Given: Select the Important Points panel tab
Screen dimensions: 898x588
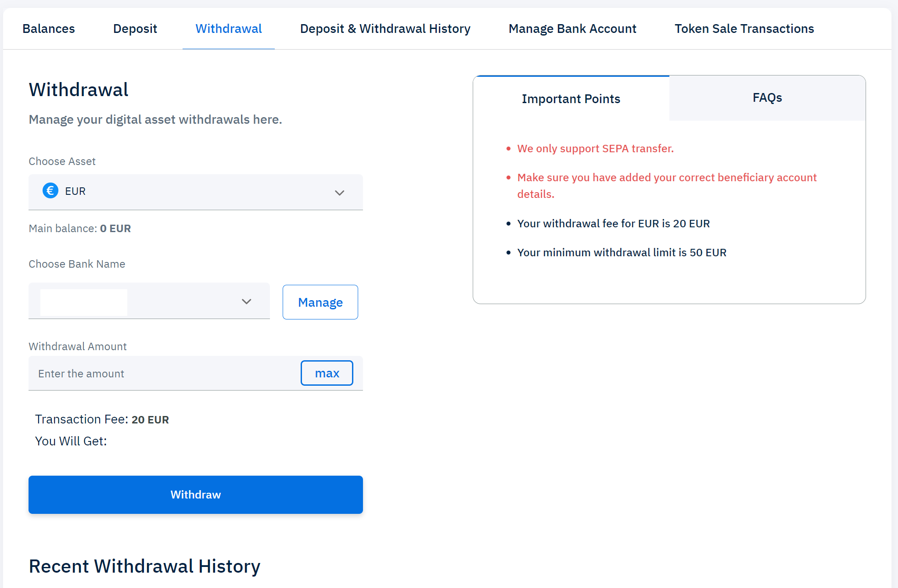Looking at the screenshot, I should (571, 99).
